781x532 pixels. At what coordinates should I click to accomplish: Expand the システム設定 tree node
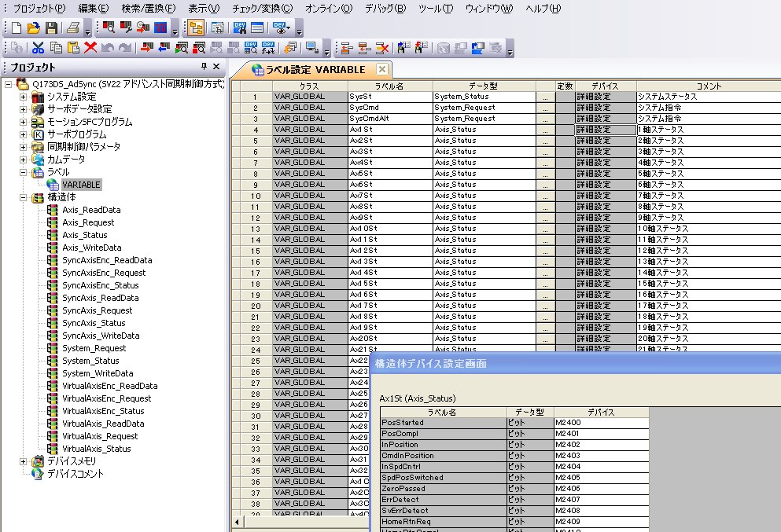(23, 97)
